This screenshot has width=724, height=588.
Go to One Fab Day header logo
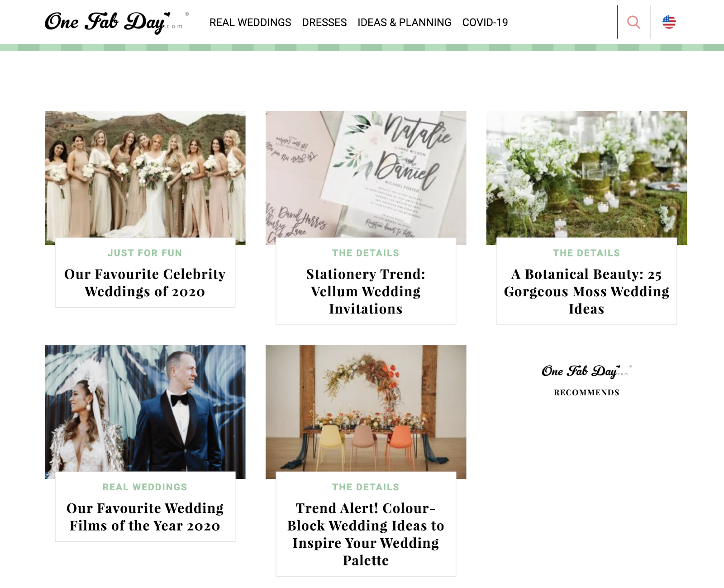pos(116,22)
